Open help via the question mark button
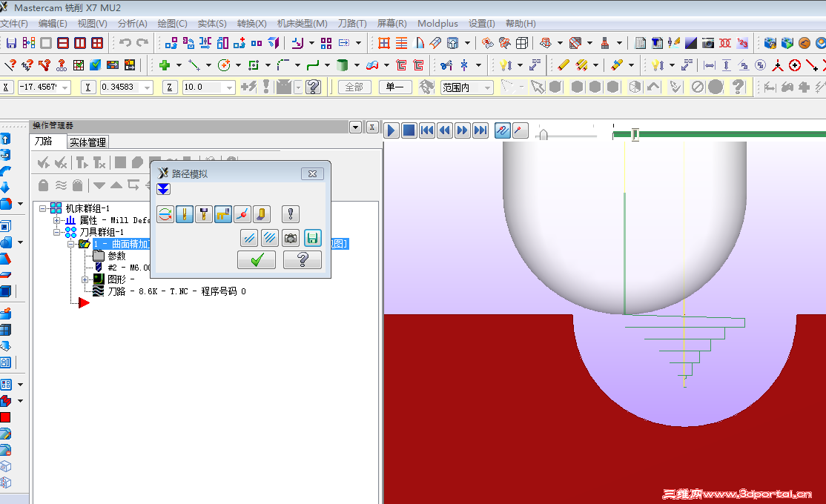The height and width of the screenshot is (504, 826). [x=303, y=259]
